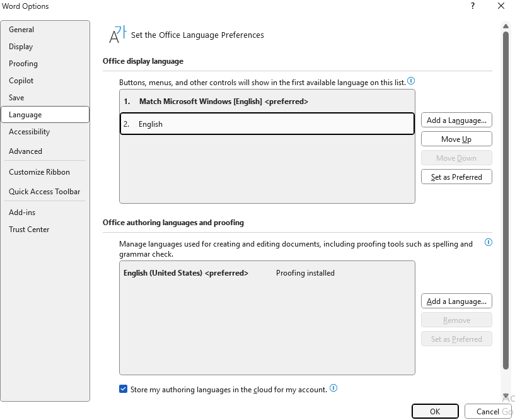Click info icon beside cloud storage checkbox
The width and height of the screenshot is (515, 420).
pyautogui.click(x=333, y=388)
